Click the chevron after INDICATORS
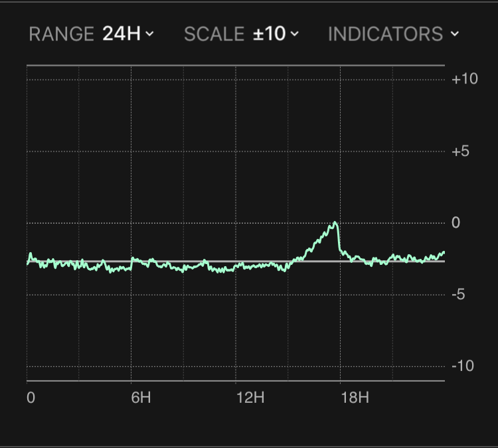 (x=454, y=34)
